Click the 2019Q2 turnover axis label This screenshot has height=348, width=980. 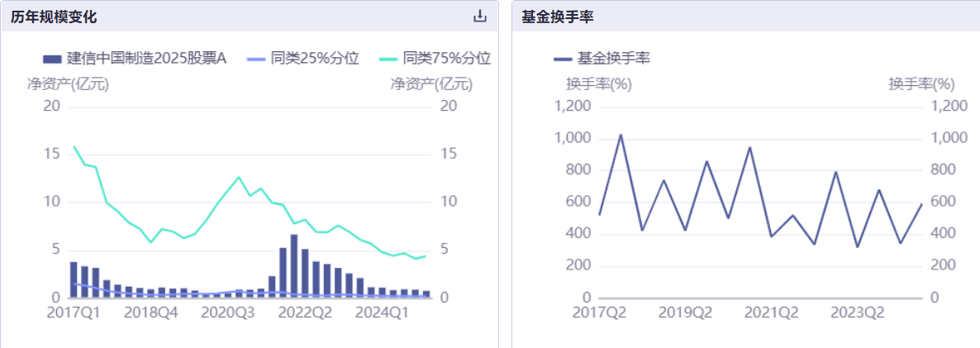686,312
